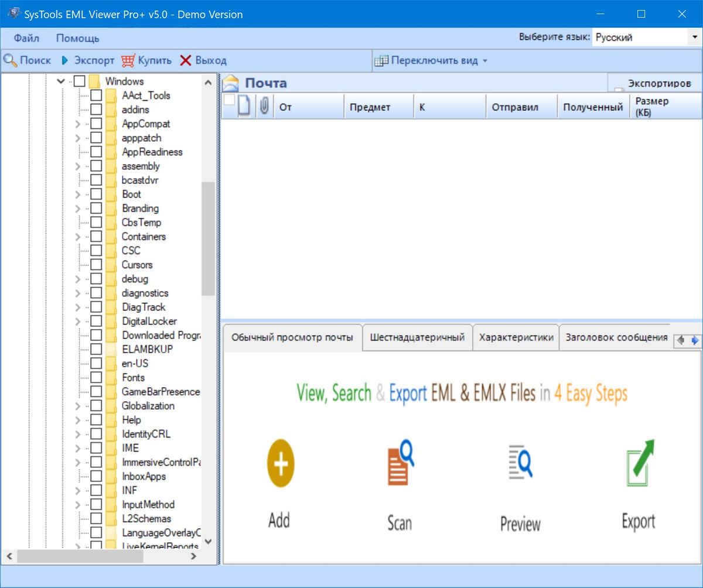The image size is (703, 588).
Task: Open the Файл menu
Action: coord(27,37)
